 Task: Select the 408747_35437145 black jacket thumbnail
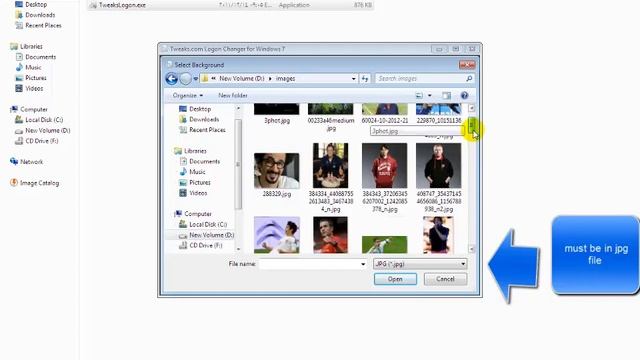438,165
